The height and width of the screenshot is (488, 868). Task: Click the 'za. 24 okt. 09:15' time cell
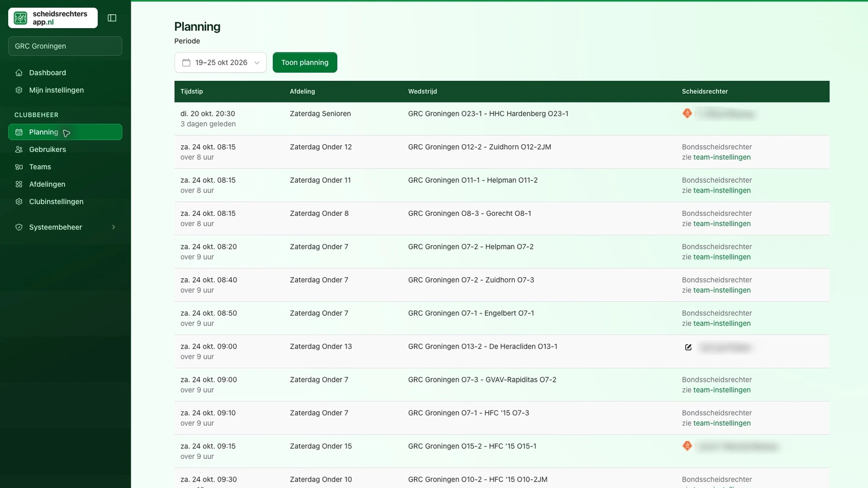(208, 446)
